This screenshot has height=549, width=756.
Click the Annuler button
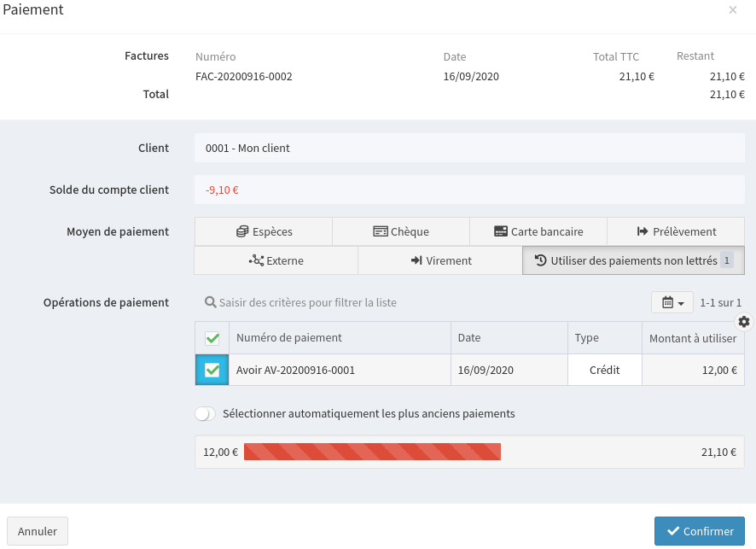pos(38,531)
